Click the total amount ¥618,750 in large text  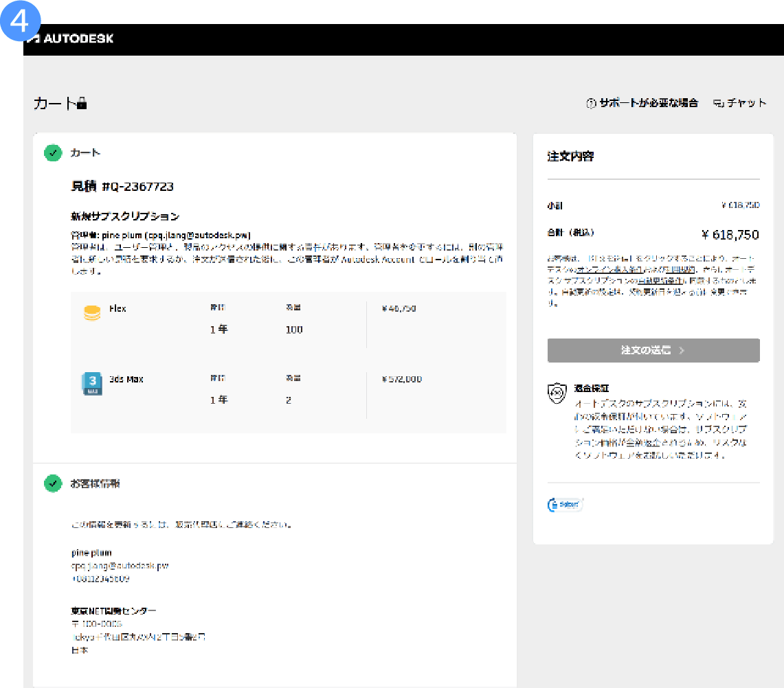point(730,235)
